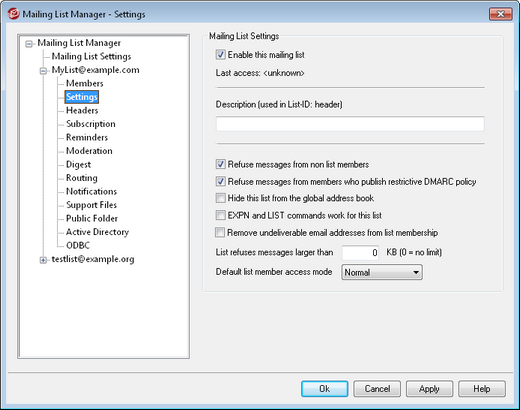Go to Moderation settings in tree

[89, 151]
